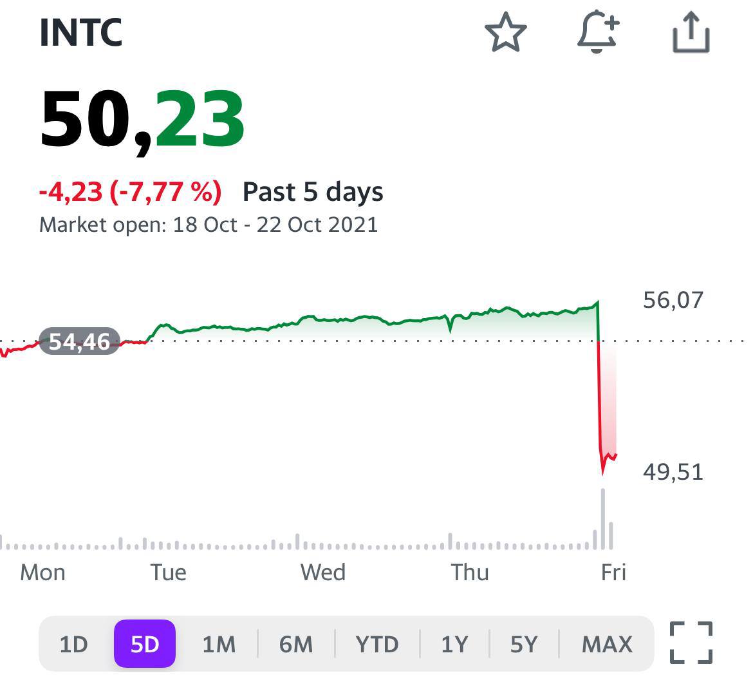Image resolution: width=753 pixels, height=700 pixels.
Task: Select the MAX time range
Action: [607, 644]
